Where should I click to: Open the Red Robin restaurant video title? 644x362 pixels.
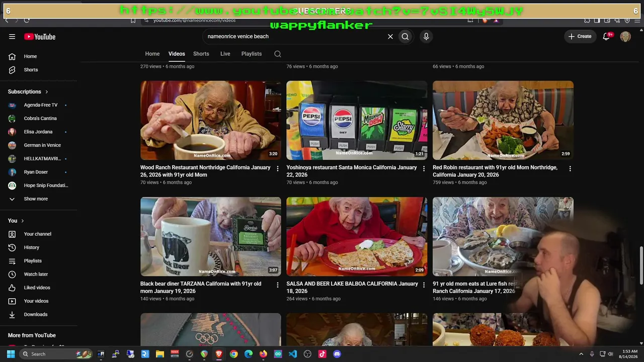(495, 171)
